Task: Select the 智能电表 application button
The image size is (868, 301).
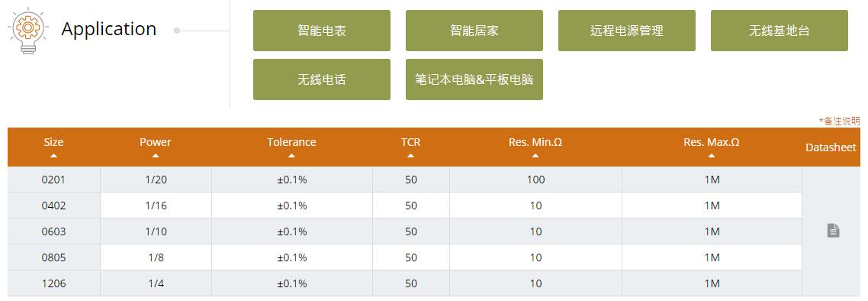Action: pyautogui.click(x=322, y=31)
